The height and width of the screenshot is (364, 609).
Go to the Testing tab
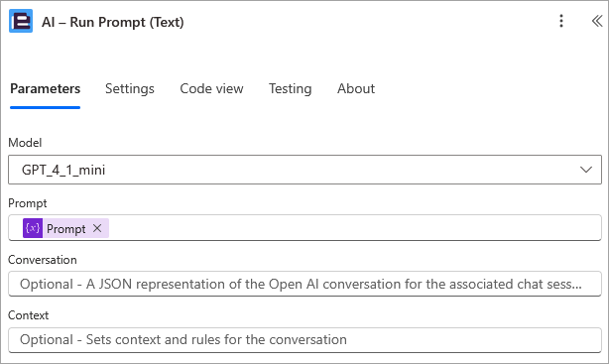(x=291, y=88)
